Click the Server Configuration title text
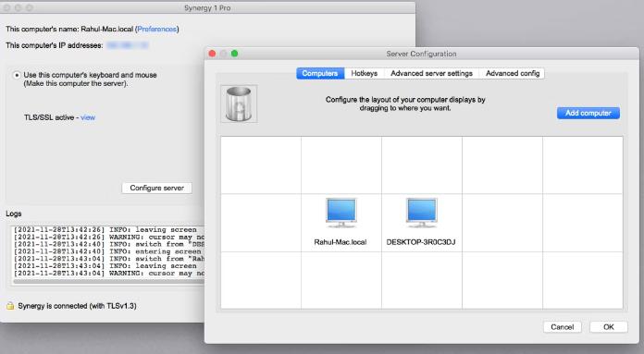 421,54
